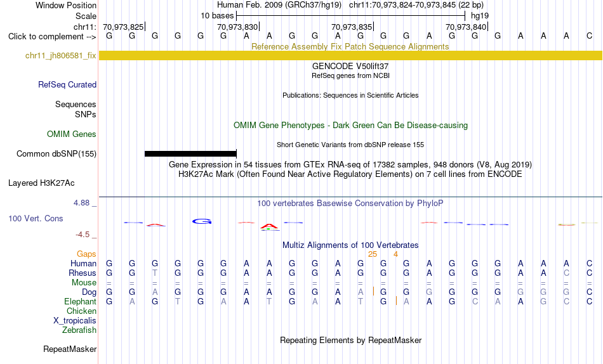Click the GENCODE V50lift37 track title
Screen dimensions: 603x364
tap(350, 66)
